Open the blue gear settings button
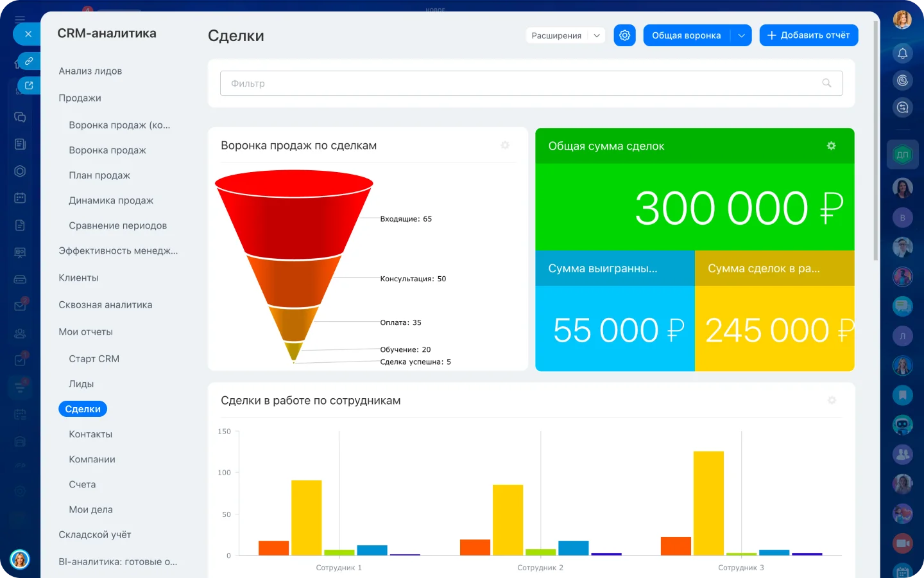 click(624, 35)
